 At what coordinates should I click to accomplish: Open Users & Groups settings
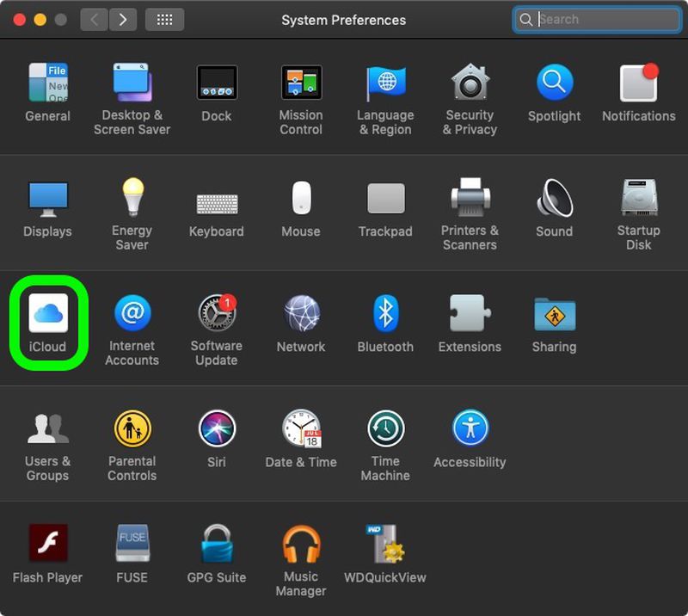tap(47, 429)
